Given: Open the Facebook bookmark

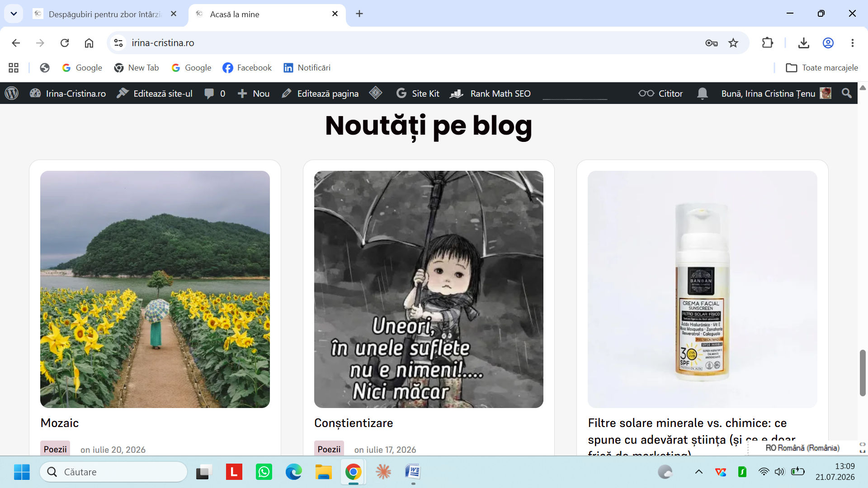Looking at the screenshot, I should (x=247, y=68).
